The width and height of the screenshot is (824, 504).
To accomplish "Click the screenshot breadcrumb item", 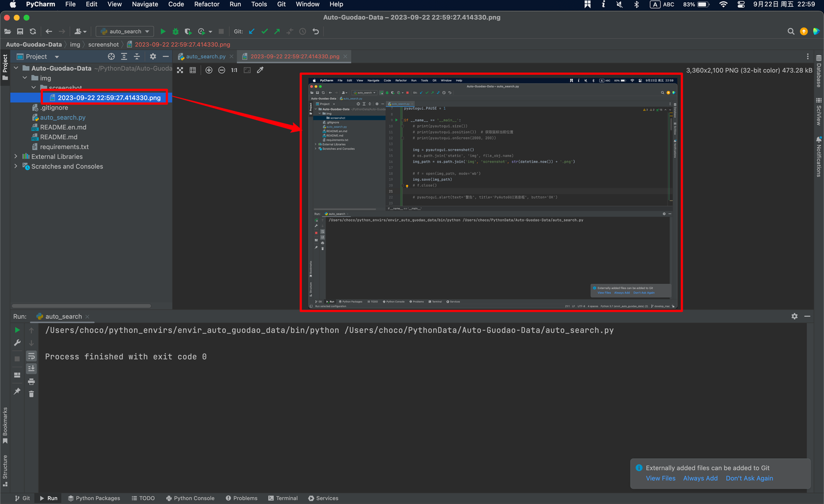I will click(104, 44).
